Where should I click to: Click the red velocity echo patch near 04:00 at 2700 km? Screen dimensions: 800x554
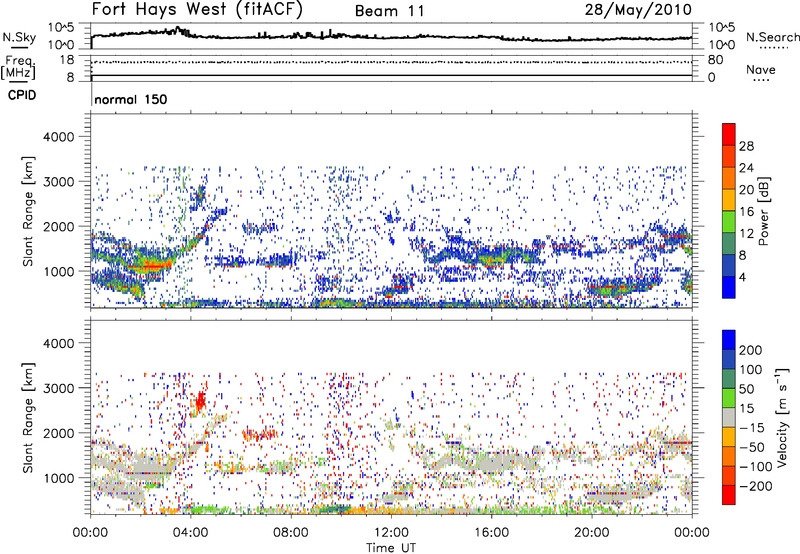[199, 401]
